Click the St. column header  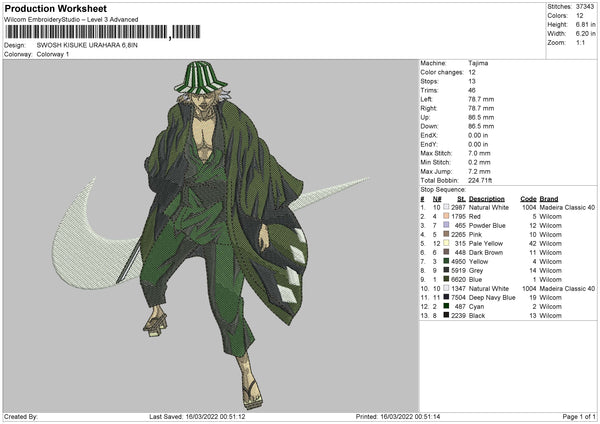coord(461,199)
